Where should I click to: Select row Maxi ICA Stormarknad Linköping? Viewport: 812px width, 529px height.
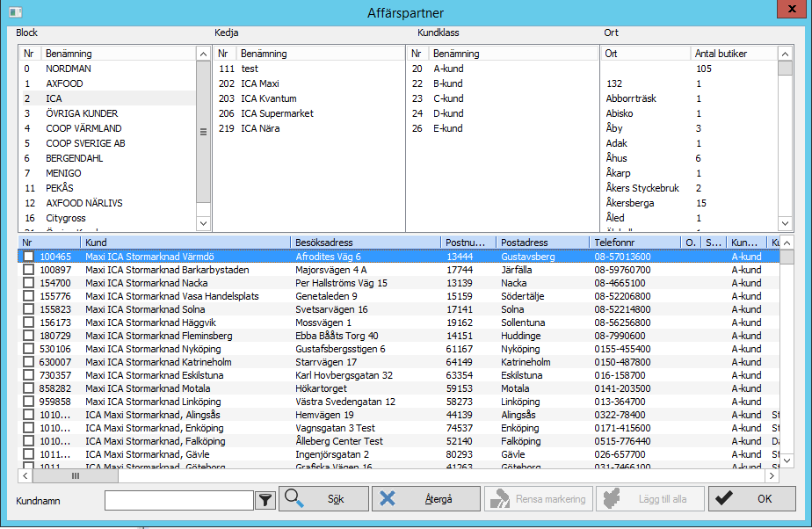tap(399, 402)
